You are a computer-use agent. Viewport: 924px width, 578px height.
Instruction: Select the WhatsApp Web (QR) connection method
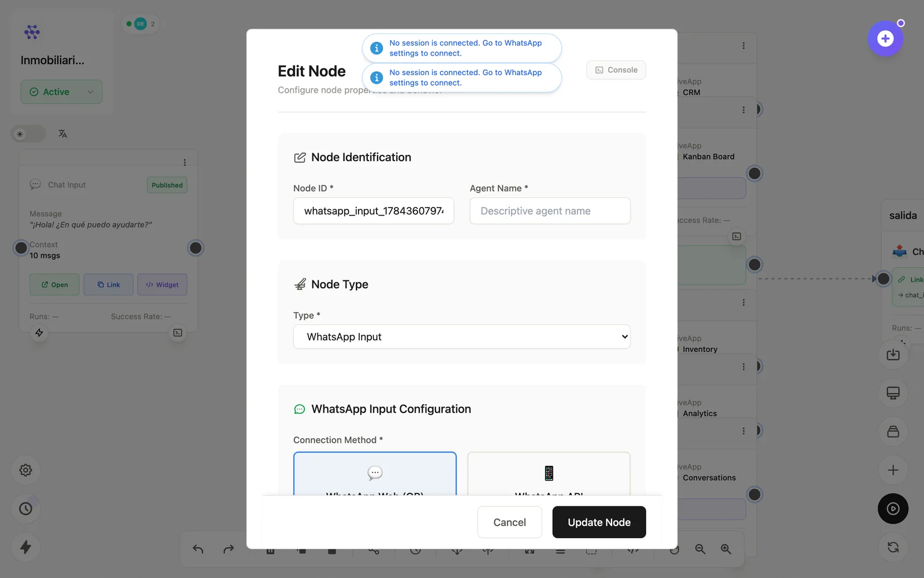[375, 474]
